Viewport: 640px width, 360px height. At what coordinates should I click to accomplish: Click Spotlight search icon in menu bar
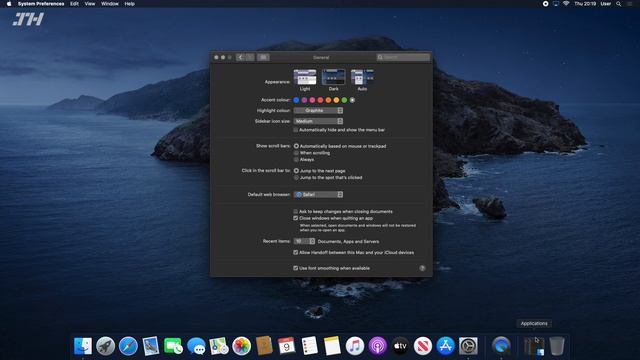pyautogui.click(x=619, y=4)
